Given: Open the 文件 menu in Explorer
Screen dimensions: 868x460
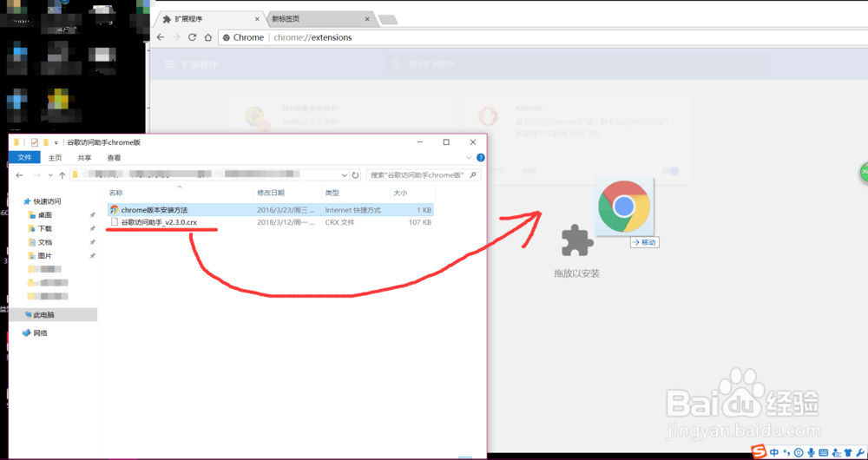Looking at the screenshot, I should point(24,158).
